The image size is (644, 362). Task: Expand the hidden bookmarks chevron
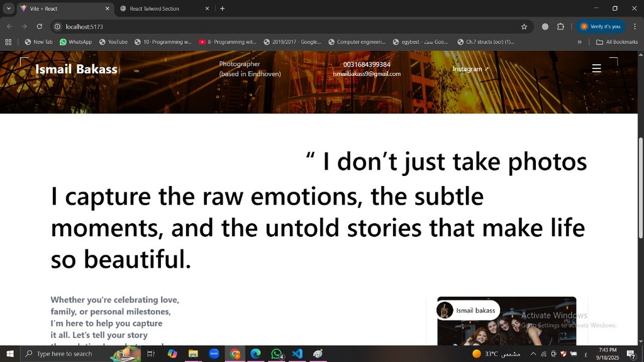[x=579, y=42]
